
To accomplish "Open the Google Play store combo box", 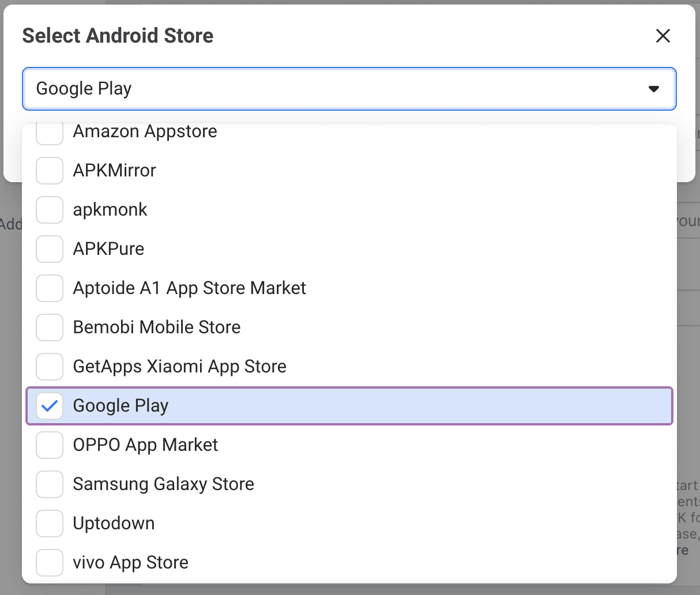I will (349, 89).
